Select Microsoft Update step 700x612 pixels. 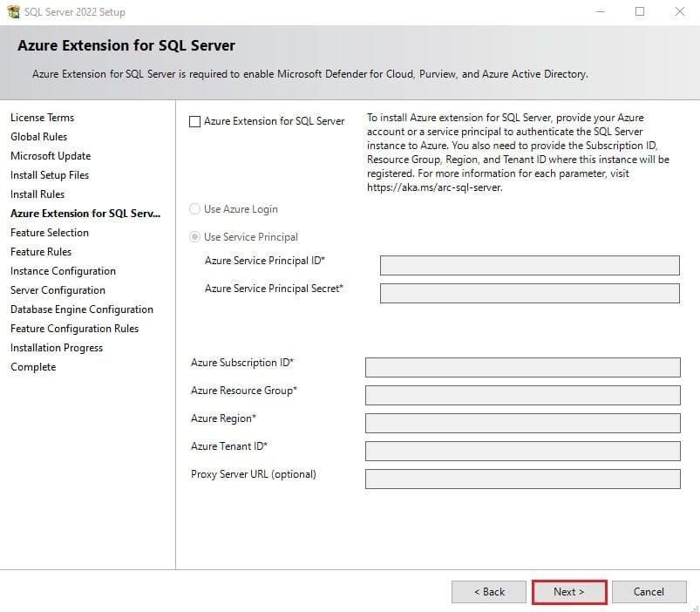51,156
